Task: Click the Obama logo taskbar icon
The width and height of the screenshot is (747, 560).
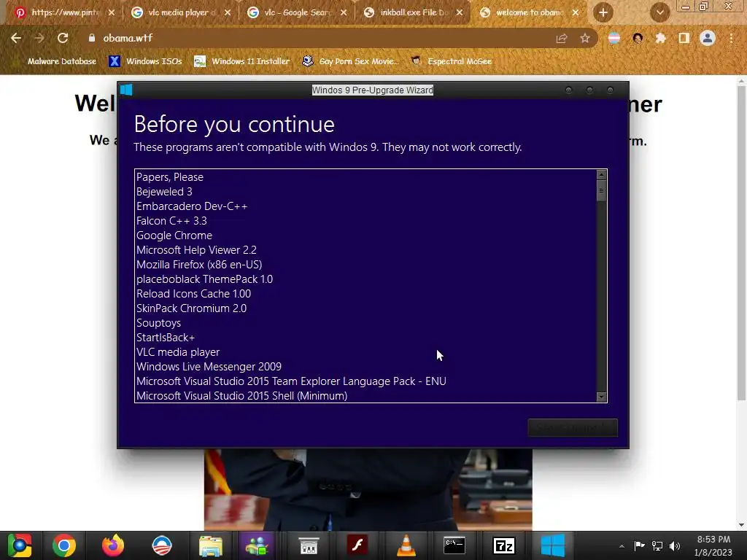Action: [161, 545]
